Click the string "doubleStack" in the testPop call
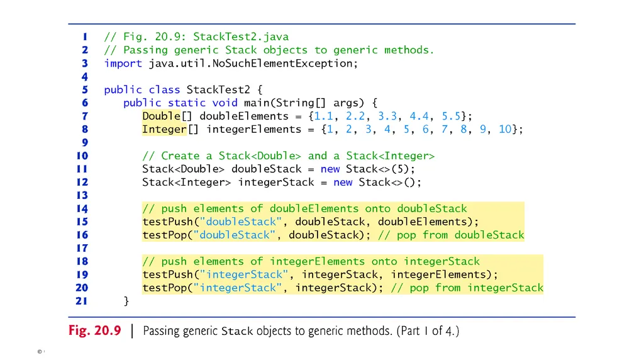 (234, 235)
